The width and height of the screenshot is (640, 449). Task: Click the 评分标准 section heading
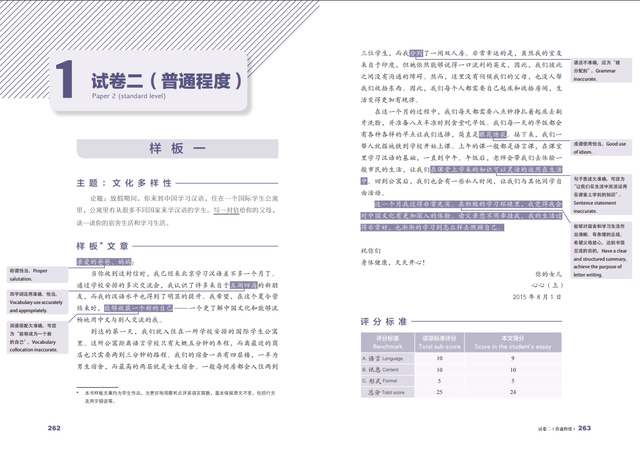[x=384, y=322]
